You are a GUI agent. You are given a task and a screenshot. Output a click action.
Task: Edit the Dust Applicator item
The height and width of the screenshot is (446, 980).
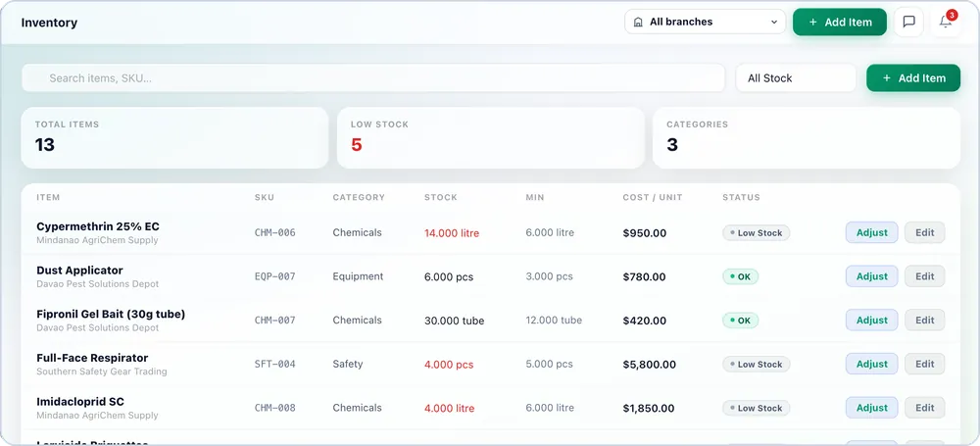[925, 276]
